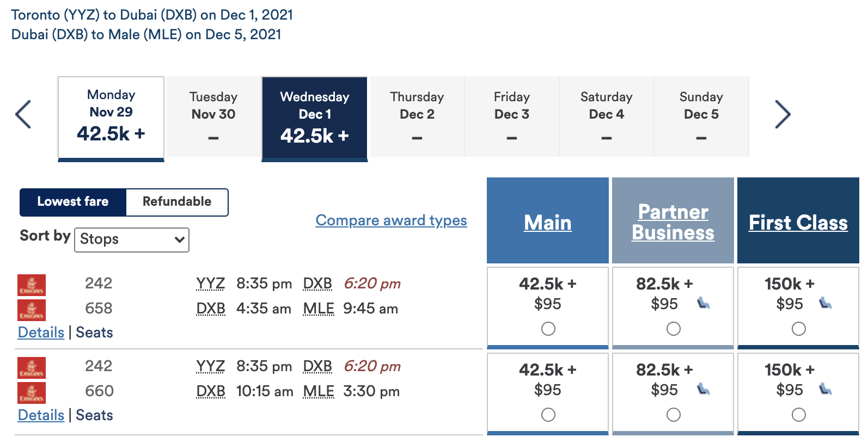868x443 pixels.
Task: Open the Compare award types link
Action: click(x=391, y=220)
